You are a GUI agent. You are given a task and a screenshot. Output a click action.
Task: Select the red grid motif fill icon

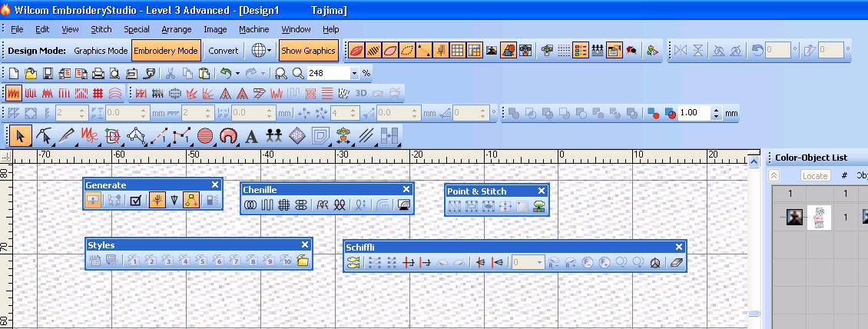click(98, 93)
